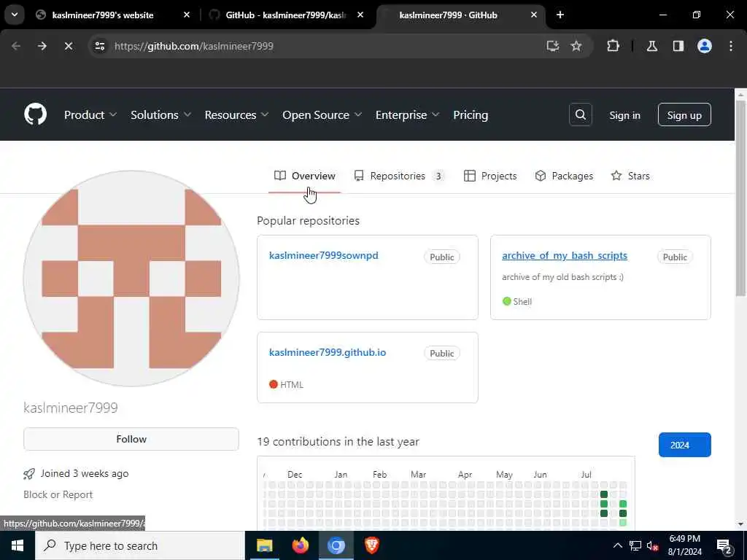Switch to the Projects tab
The width and height of the screenshot is (747, 560).
(489, 176)
